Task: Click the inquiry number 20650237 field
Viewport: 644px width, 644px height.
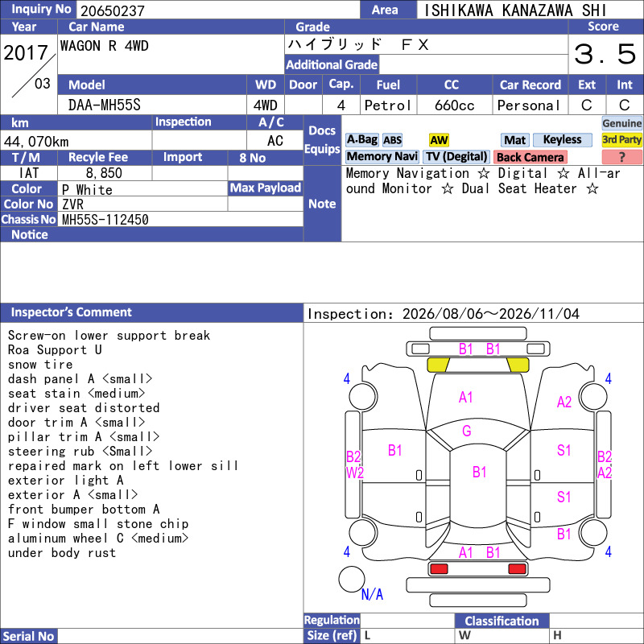Action: point(217,10)
